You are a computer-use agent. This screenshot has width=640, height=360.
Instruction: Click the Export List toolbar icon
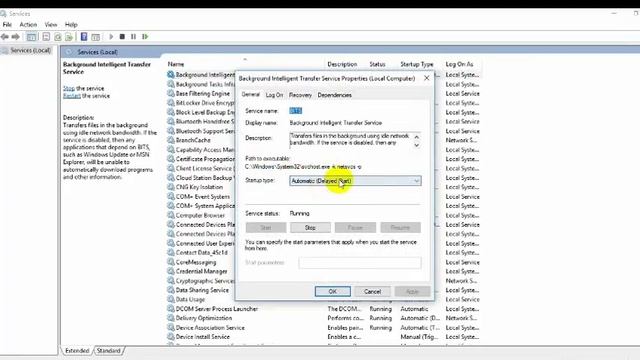[69, 37]
